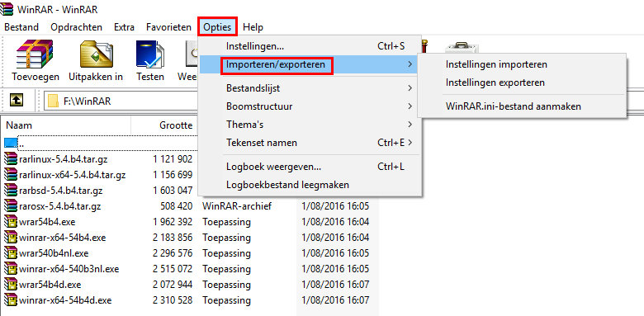The height and width of the screenshot is (316, 644).
Task: Sort by the Naam column header
Action: click(66, 125)
